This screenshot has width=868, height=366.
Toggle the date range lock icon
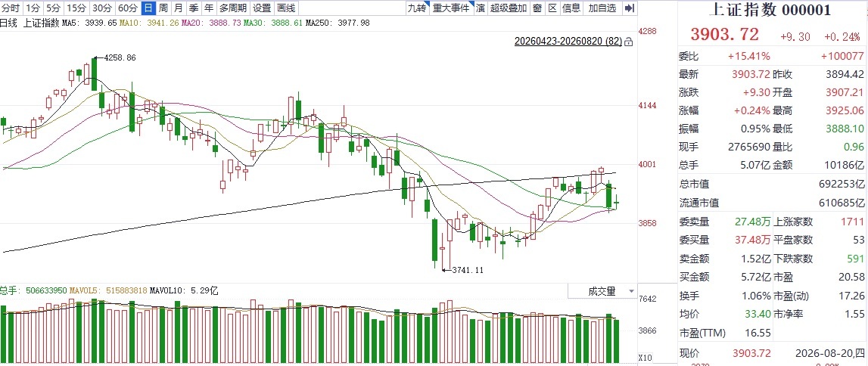point(628,42)
